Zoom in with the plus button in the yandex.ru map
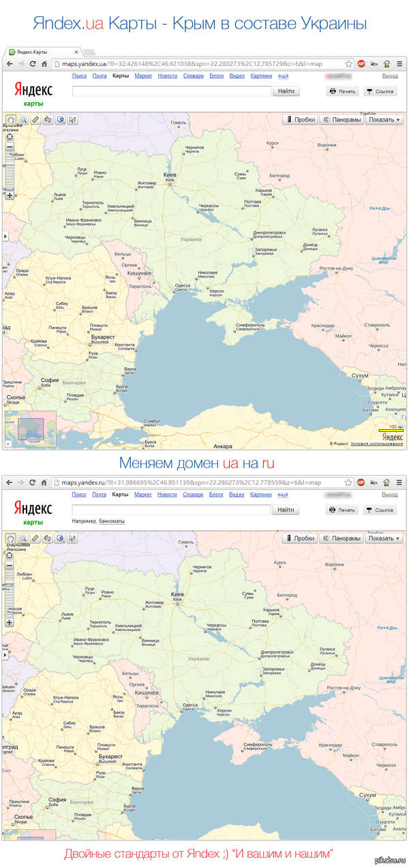The height and width of the screenshot is (868, 409). point(10,623)
